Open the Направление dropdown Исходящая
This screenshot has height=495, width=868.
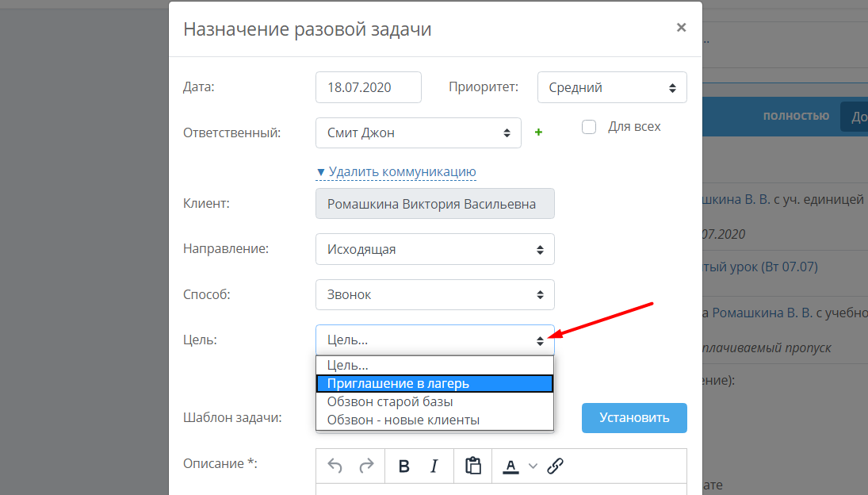pyautogui.click(x=434, y=249)
